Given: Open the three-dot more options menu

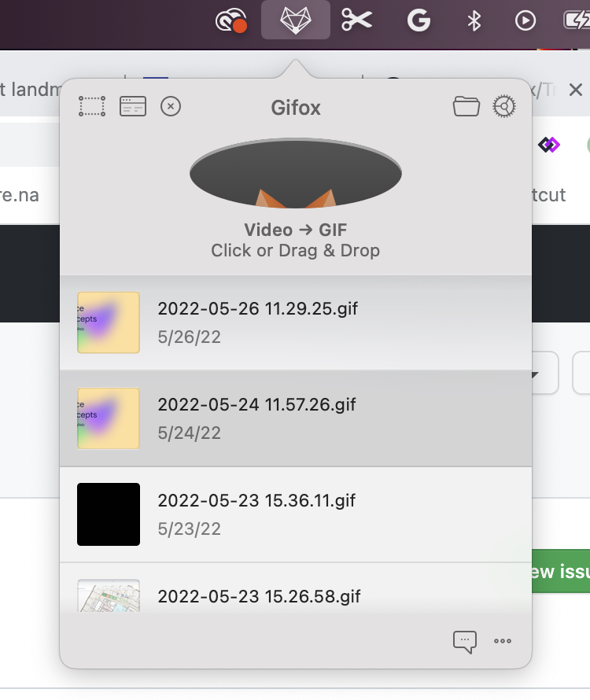Looking at the screenshot, I should [x=503, y=641].
